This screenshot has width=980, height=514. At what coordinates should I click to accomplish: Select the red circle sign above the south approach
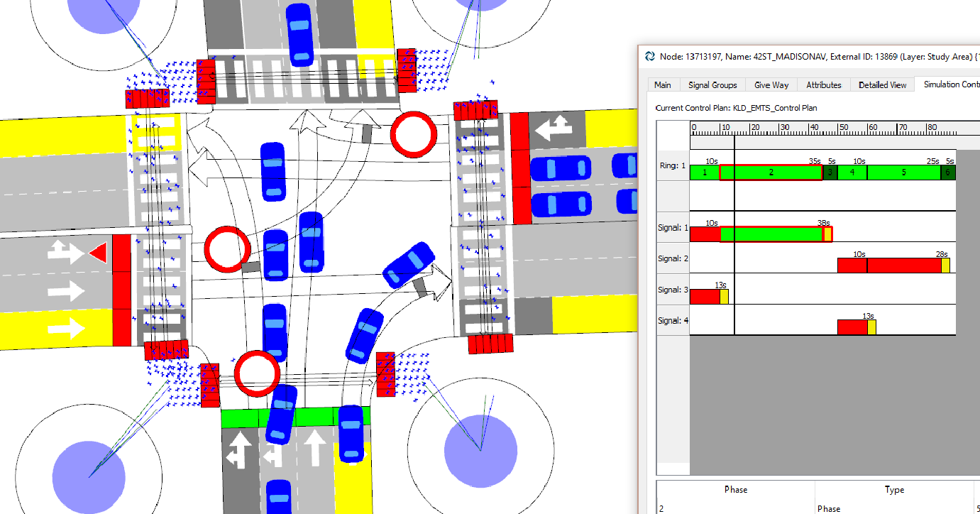click(257, 373)
